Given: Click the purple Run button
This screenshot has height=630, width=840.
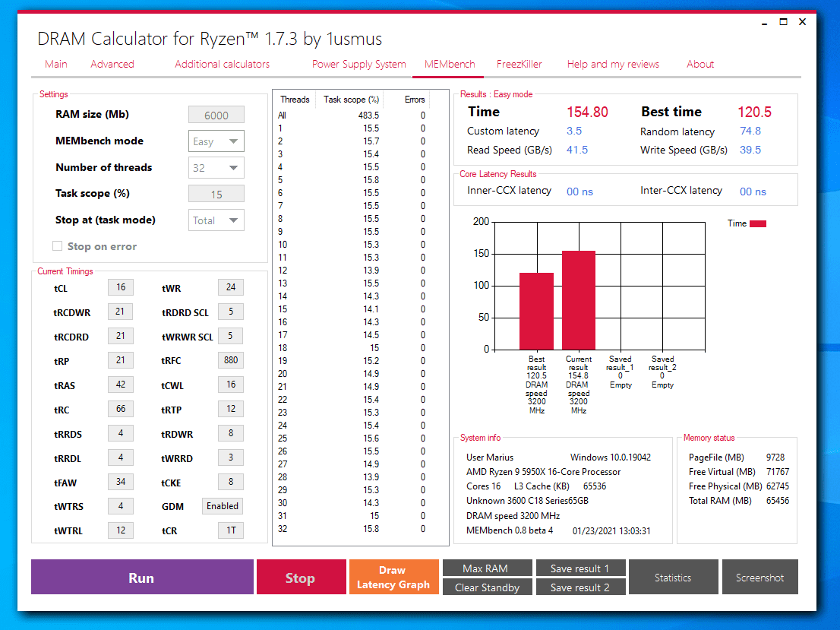Looking at the screenshot, I should (x=142, y=577).
